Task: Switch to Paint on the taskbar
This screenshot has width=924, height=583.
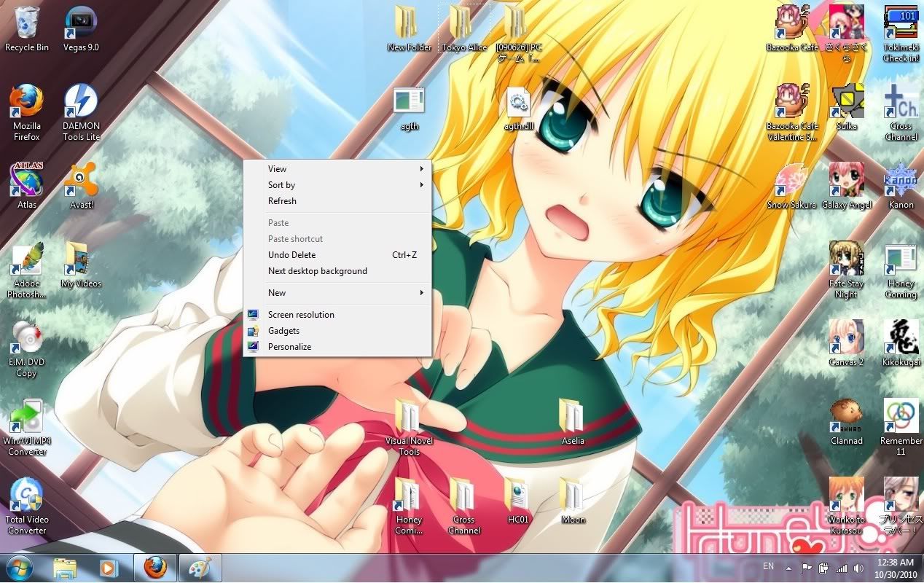Action: pos(200,568)
